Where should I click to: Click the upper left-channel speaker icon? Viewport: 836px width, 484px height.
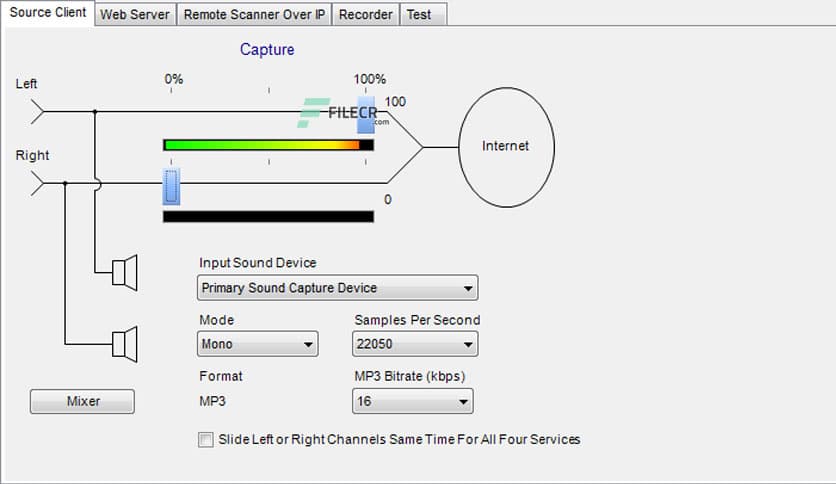click(124, 271)
